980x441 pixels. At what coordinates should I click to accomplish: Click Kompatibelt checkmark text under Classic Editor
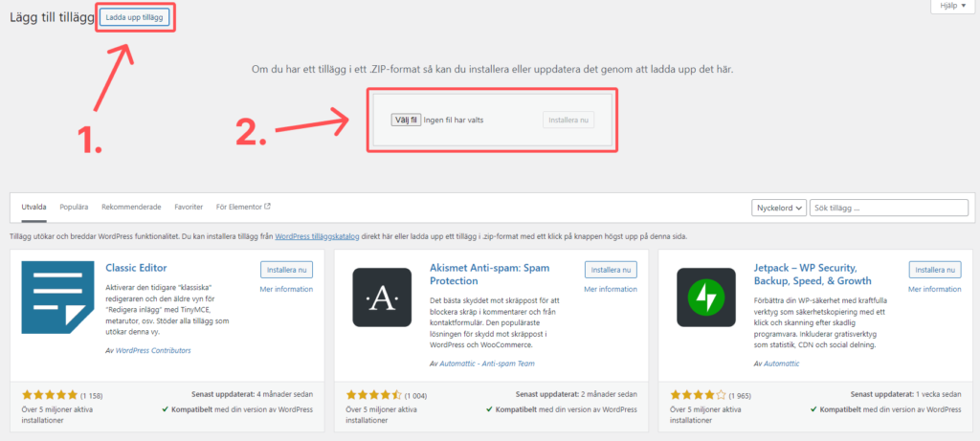(237, 409)
